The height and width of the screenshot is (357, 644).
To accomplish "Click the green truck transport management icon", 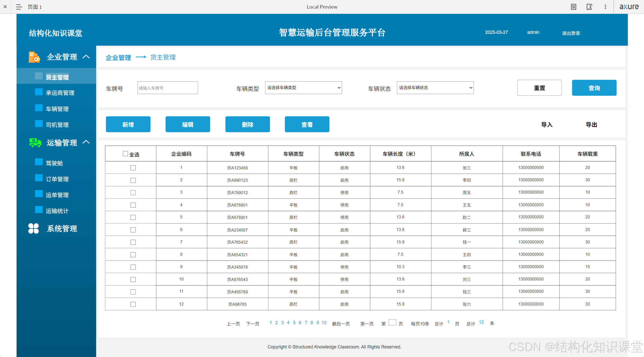I will (x=35, y=143).
